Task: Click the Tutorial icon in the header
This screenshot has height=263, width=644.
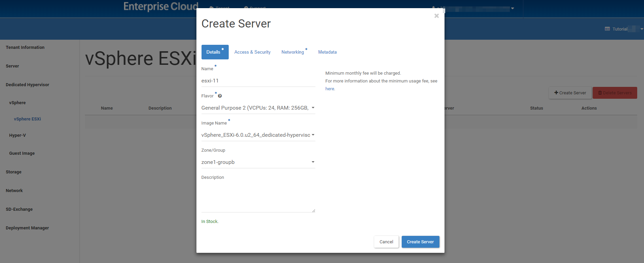Action: coord(607,29)
